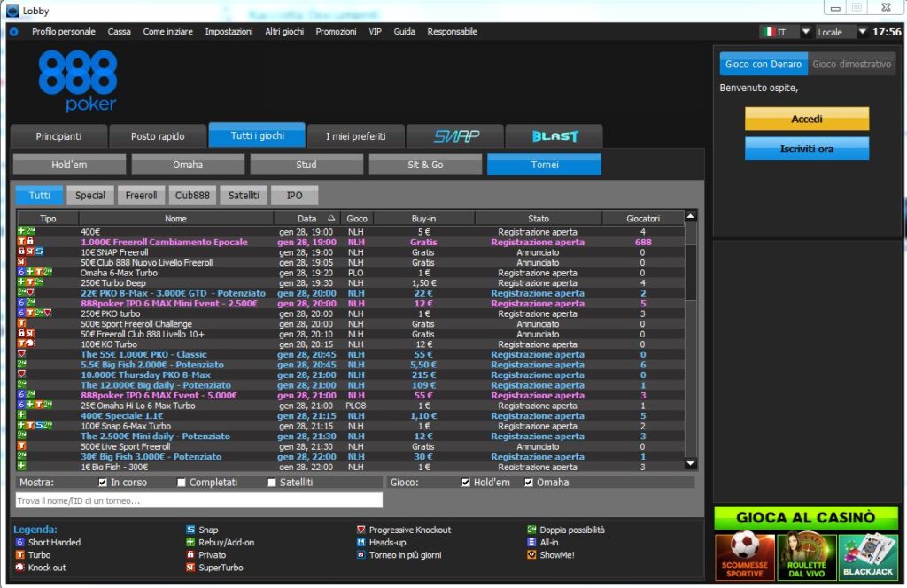Click the Gioca al Casinò banner

coord(806,517)
